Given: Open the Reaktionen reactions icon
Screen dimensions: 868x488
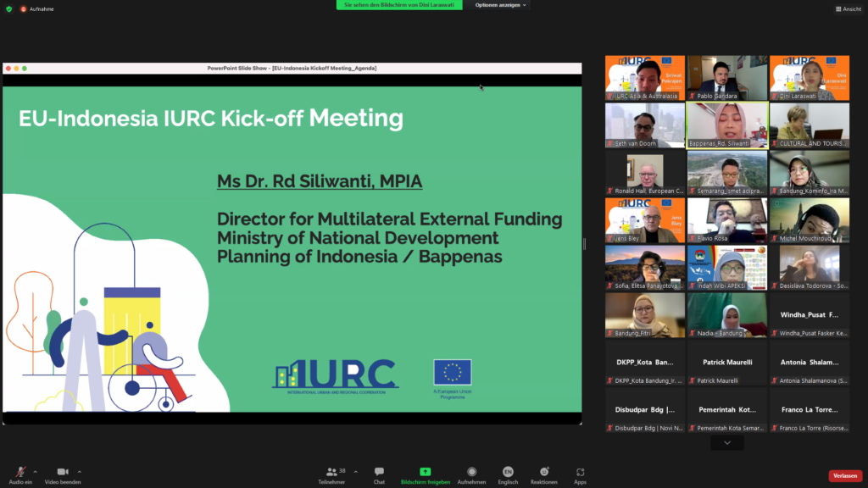Looking at the screenshot, I should pos(544,472).
